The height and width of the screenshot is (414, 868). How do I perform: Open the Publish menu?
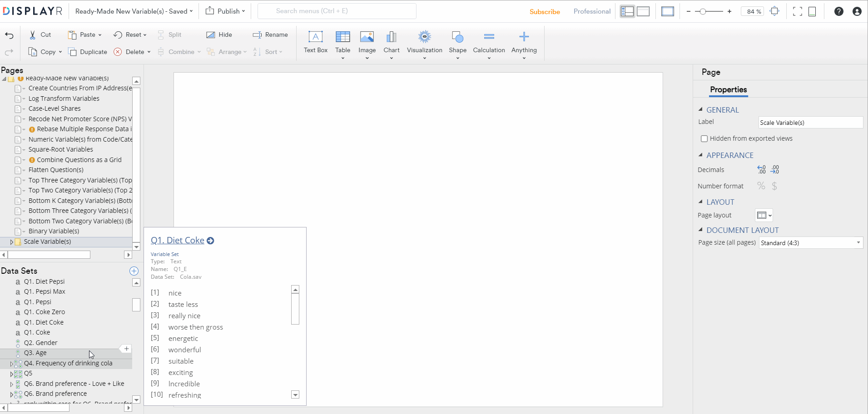pos(225,11)
